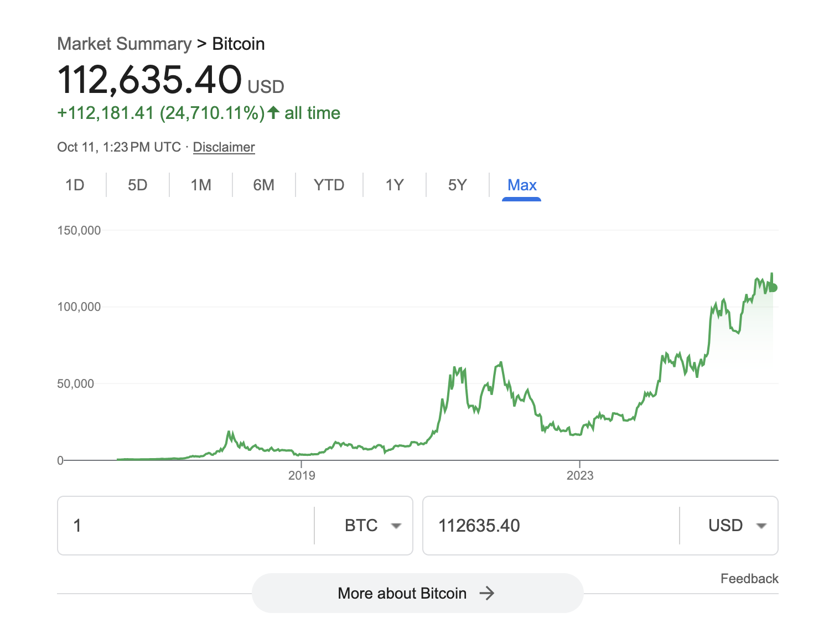
Task: Click the 2019 marker on chart axis
Action: pyautogui.click(x=302, y=475)
